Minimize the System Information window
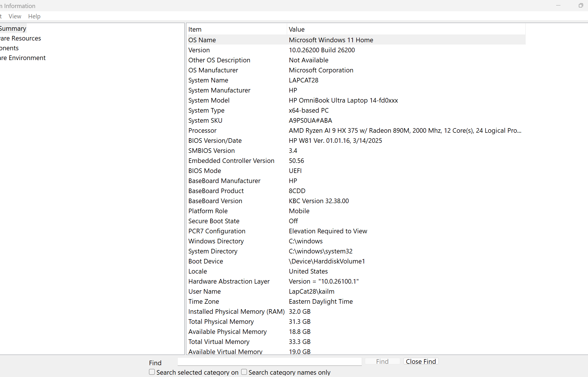Screen dimensions: 588x377 558,5
